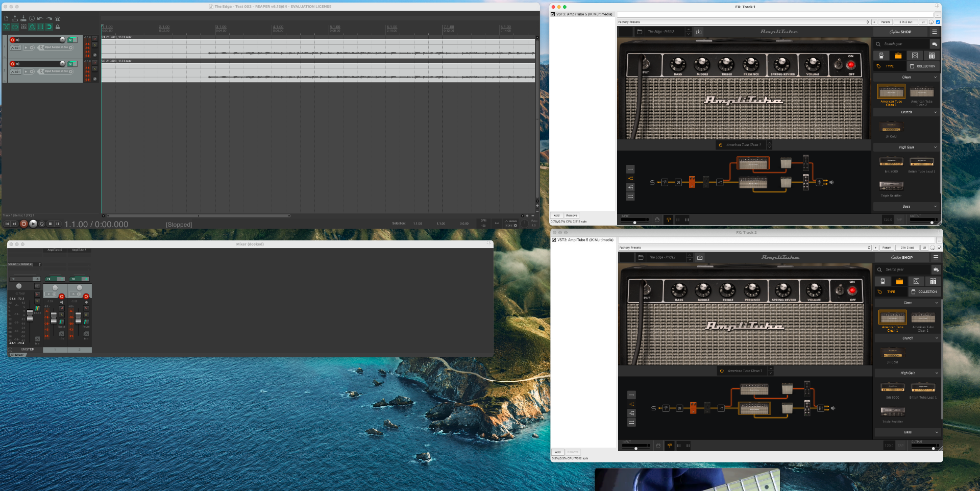Select the amp category icon in upper AmpliTube
980x491 pixels.
coord(898,56)
